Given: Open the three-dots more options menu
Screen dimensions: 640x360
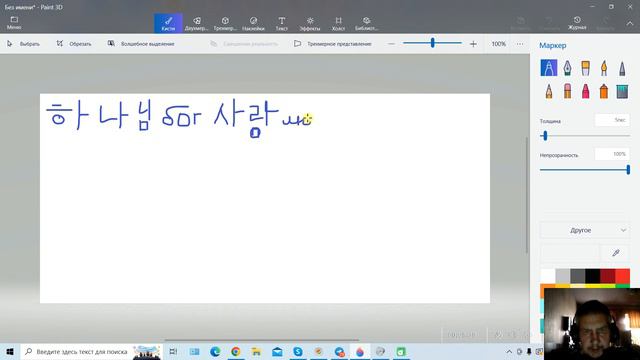Looking at the screenshot, I should (x=520, y=44).
